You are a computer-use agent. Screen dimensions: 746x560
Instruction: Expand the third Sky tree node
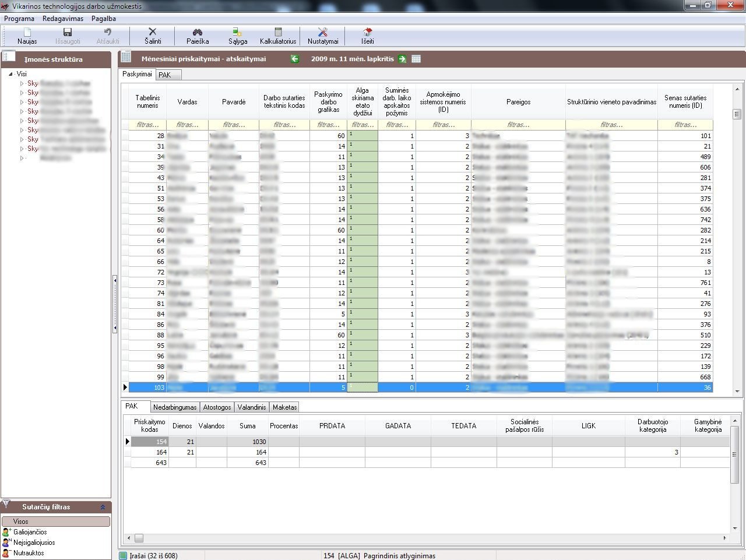click(22, 102)
